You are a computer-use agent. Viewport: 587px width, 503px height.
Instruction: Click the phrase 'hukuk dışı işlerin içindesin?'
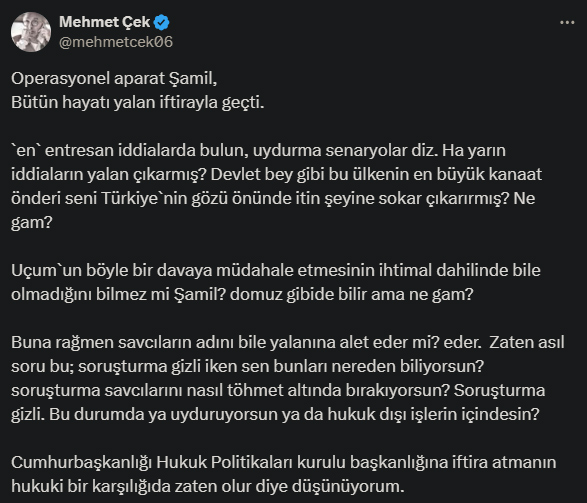[434, 414]
